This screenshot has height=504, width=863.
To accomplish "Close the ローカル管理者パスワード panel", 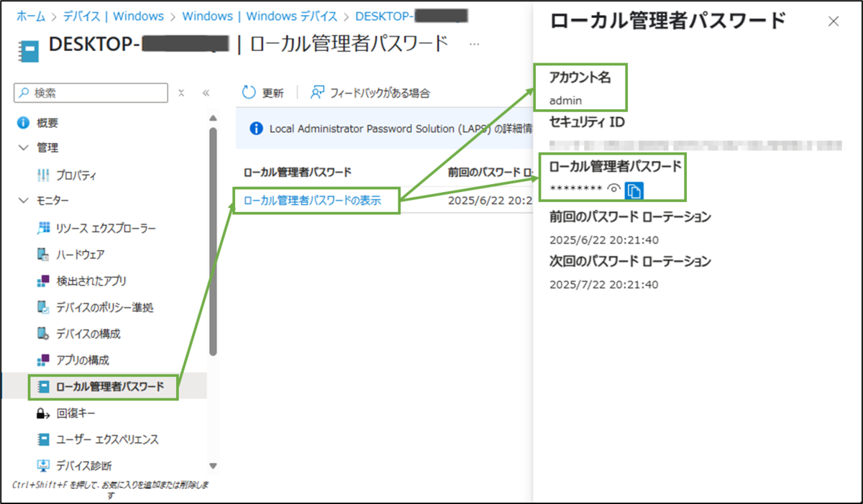I will 834,22.
